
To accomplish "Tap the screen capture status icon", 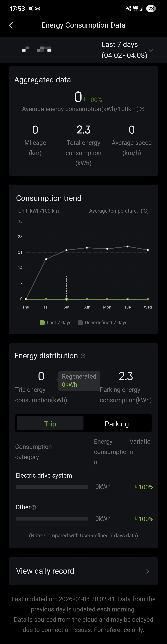I will [x=30, y=9].
